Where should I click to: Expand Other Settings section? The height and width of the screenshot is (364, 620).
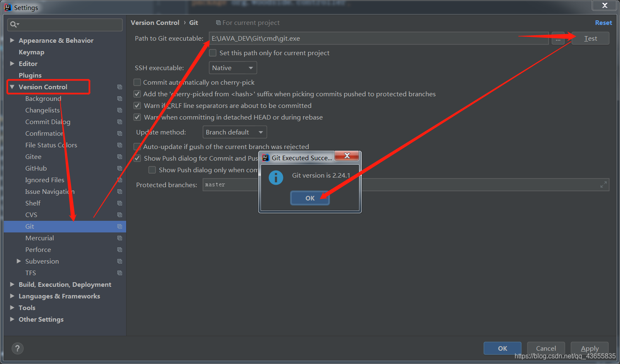coord(12,319)
